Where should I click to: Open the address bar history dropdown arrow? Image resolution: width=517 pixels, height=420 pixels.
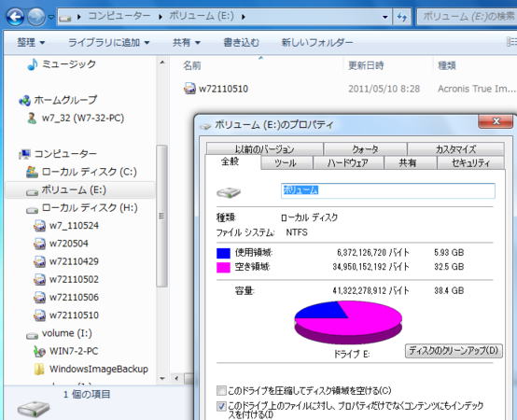(x=384, y=17)
